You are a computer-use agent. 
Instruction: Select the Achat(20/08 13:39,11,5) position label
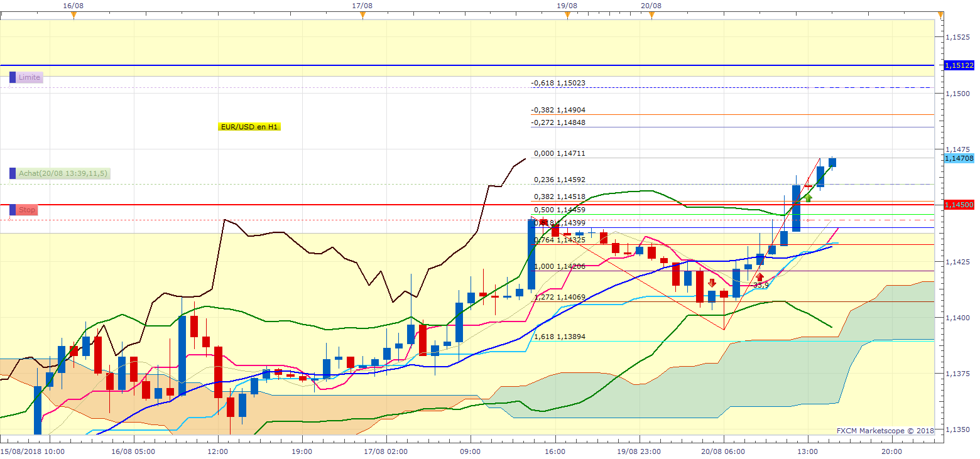pyautogui.click(x=63, y=173)
